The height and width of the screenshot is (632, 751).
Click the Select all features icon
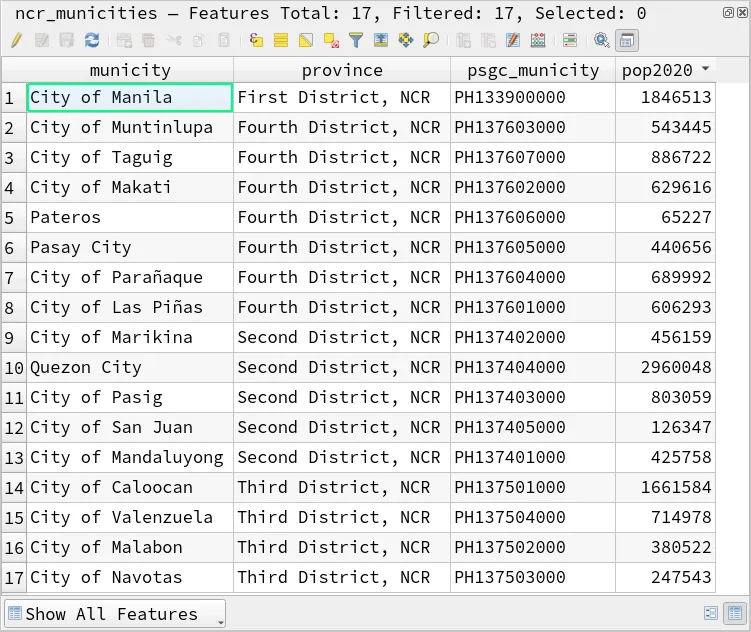point(281,40)
